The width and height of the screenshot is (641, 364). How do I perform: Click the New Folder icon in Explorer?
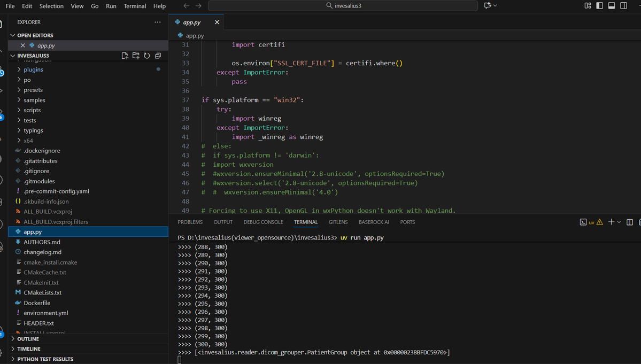click(136, 56)
